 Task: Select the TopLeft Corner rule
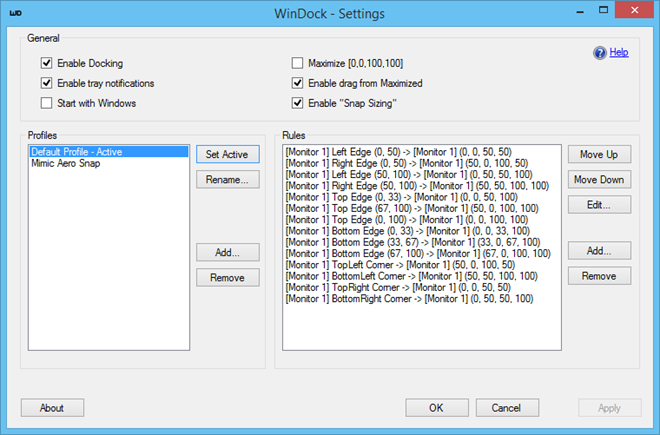[x=400, y=265]
